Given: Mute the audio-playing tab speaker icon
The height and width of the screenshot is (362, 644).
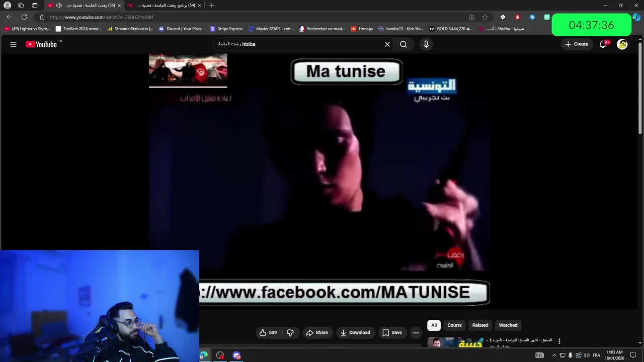Looking at the screenshot, I should (x=59, y=6).
